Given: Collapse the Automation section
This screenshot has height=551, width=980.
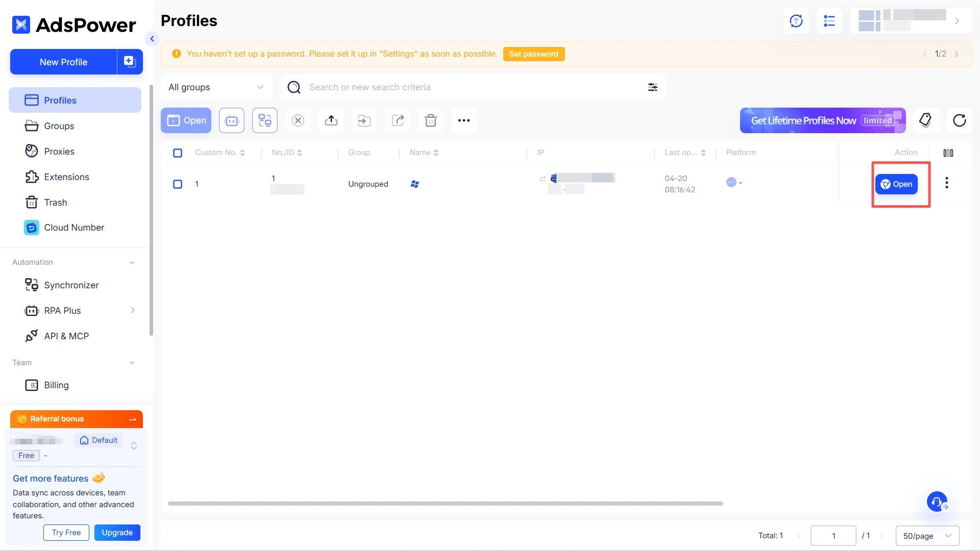Looking at the screenshot, I should [x=132, y=262].
